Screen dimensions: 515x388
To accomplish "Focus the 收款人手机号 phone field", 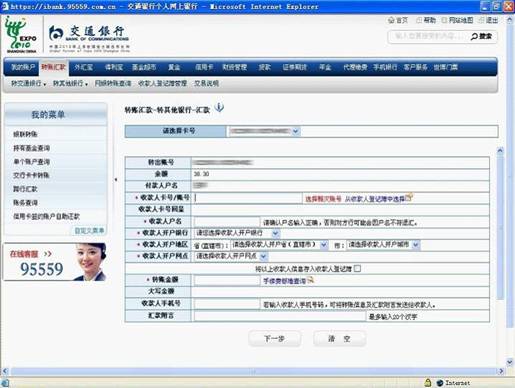I will pos(227,304).
